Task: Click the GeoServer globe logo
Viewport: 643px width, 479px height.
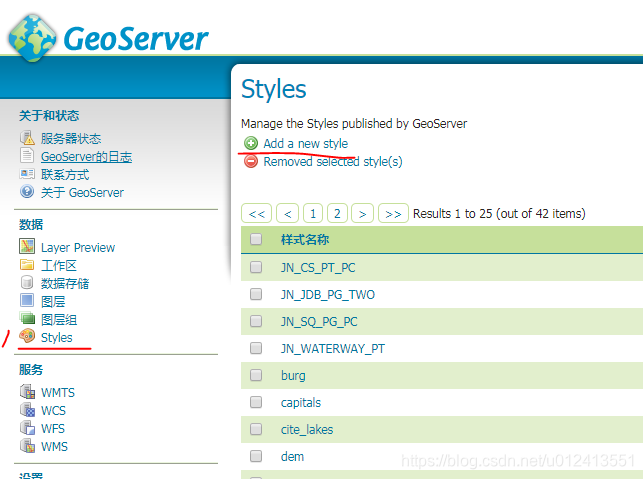Action: [x=32, y=39]
